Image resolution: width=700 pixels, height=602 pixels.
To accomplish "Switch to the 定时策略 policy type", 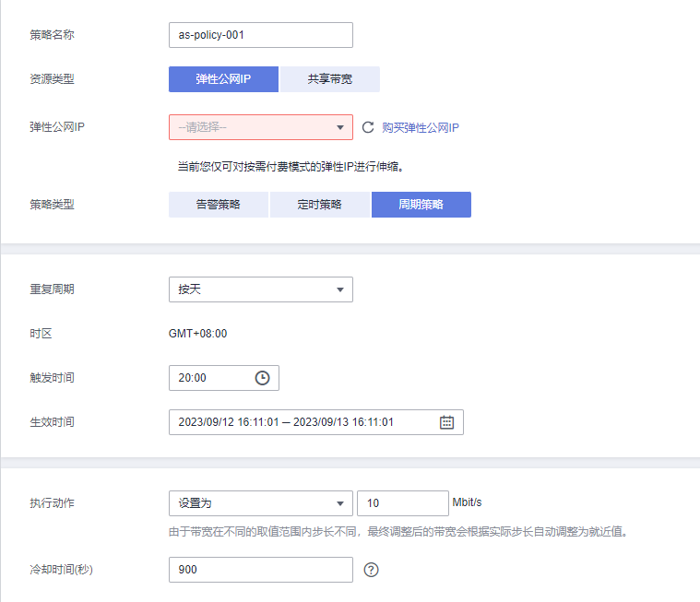I will click(319, 205).
